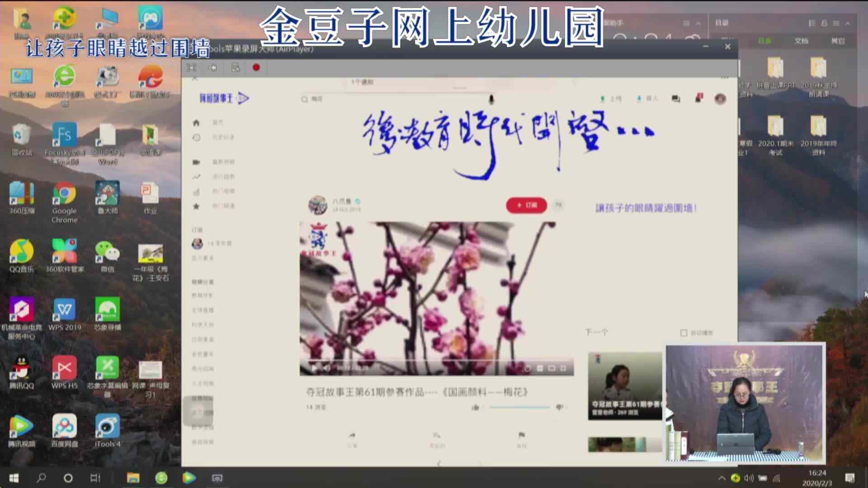
Task: Open watch history via the clock icon
Action: [196, 137]
